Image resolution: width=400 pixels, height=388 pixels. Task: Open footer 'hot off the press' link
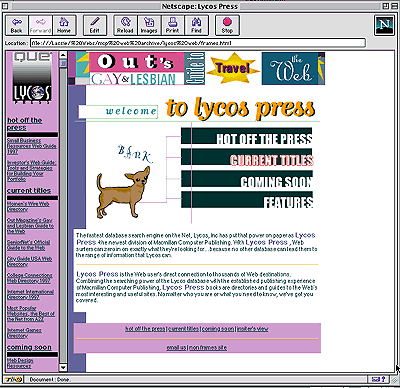[x=145, y=329]
